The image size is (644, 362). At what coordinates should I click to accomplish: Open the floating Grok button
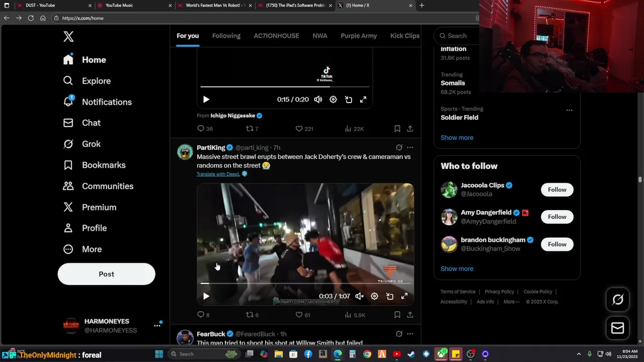(618, 300)
